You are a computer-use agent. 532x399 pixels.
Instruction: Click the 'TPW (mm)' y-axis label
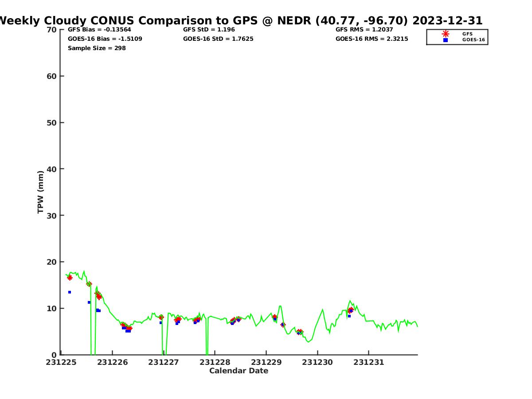(x=41, y=192)
